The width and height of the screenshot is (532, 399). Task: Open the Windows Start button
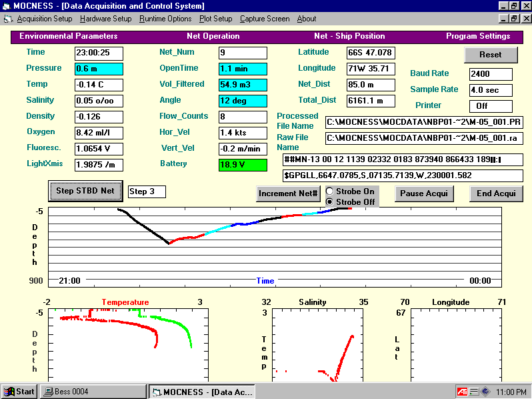point(19,392)
